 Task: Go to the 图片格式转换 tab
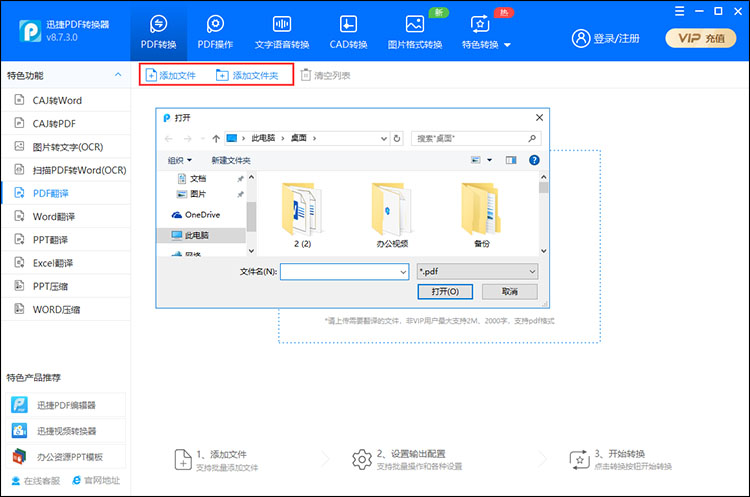click(x=415, y=33)
